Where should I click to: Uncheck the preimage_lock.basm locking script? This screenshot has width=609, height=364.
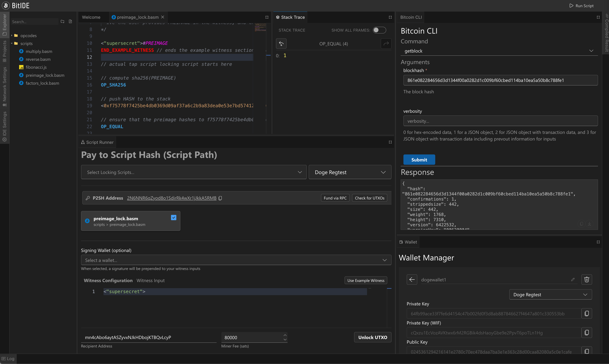[x=174, y=217]
